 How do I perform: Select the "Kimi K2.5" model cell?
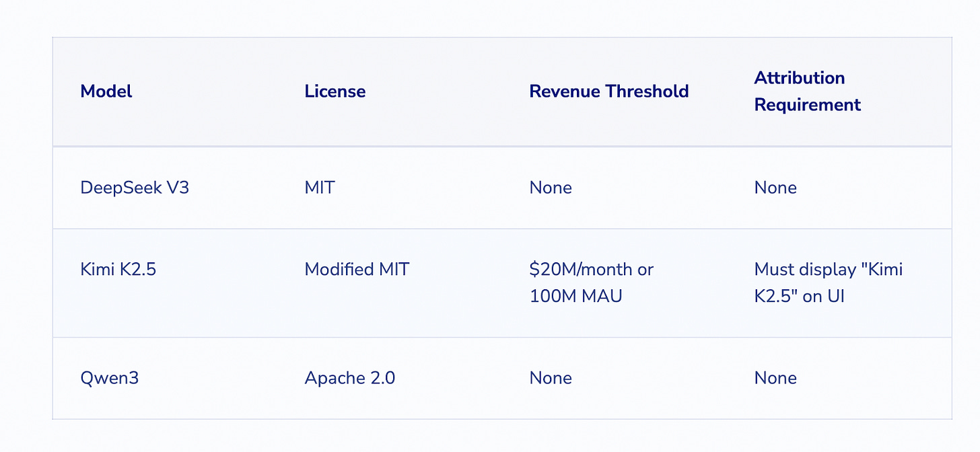point(118,270)
